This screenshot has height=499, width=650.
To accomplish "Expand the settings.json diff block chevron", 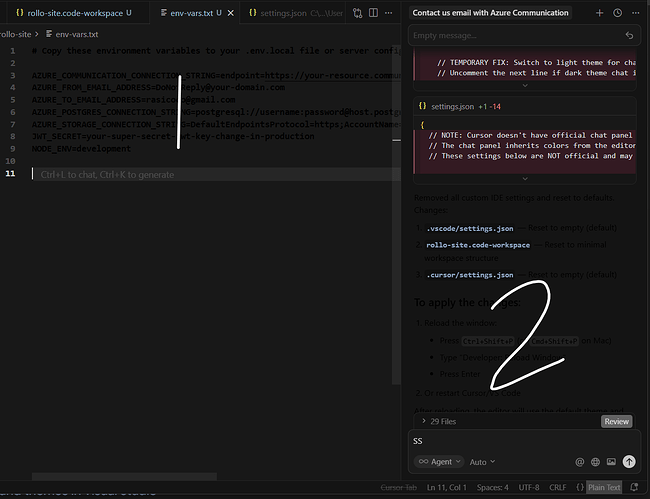I will (525, 179).
